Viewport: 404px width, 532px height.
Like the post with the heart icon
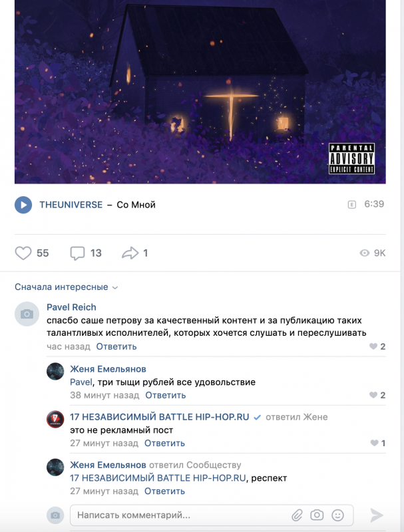pos(23,253)
